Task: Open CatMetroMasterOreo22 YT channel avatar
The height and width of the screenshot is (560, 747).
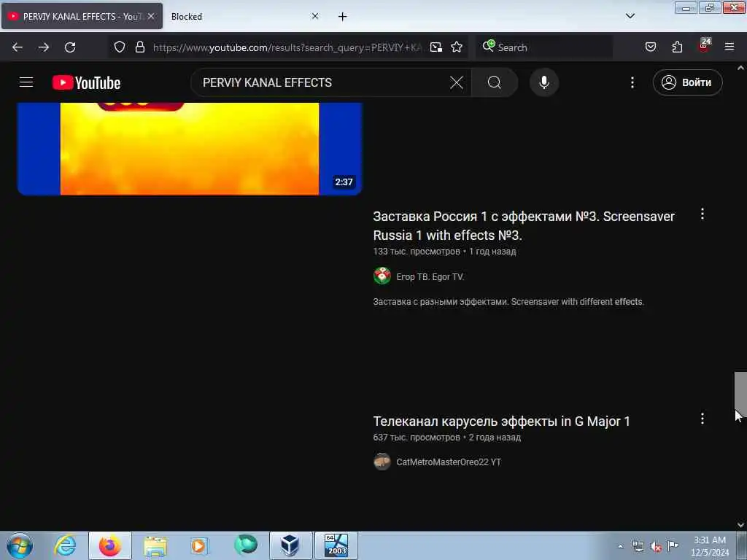Action: (x=382, y=462)
